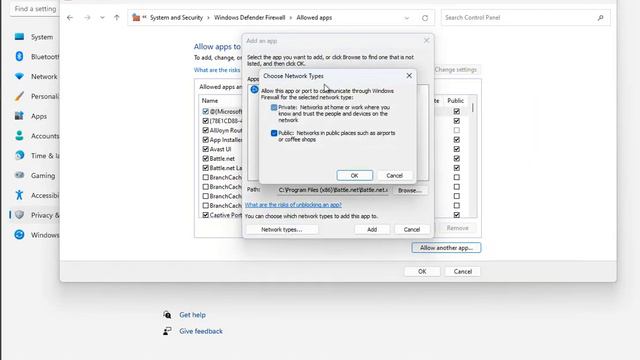Close the Choose Network Types dialog
Image resolution: width=640 pixels, height=360 pixels.
(x=409, y=76)
